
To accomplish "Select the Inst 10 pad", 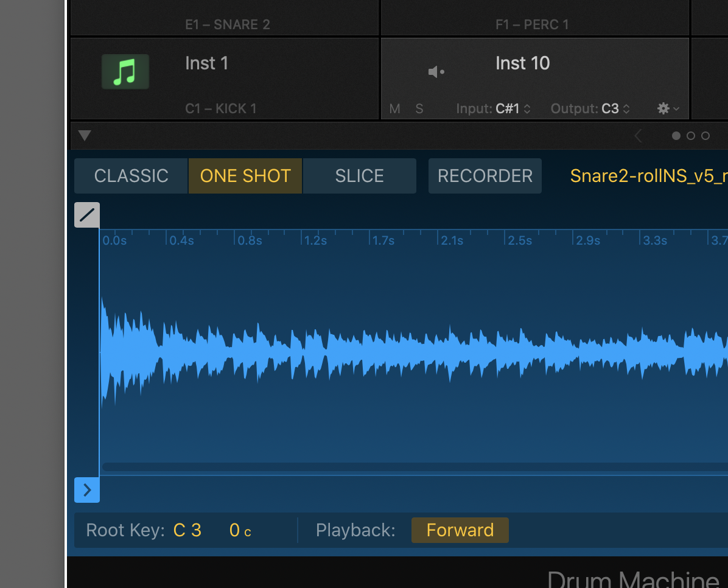I will tap(535, 79).
